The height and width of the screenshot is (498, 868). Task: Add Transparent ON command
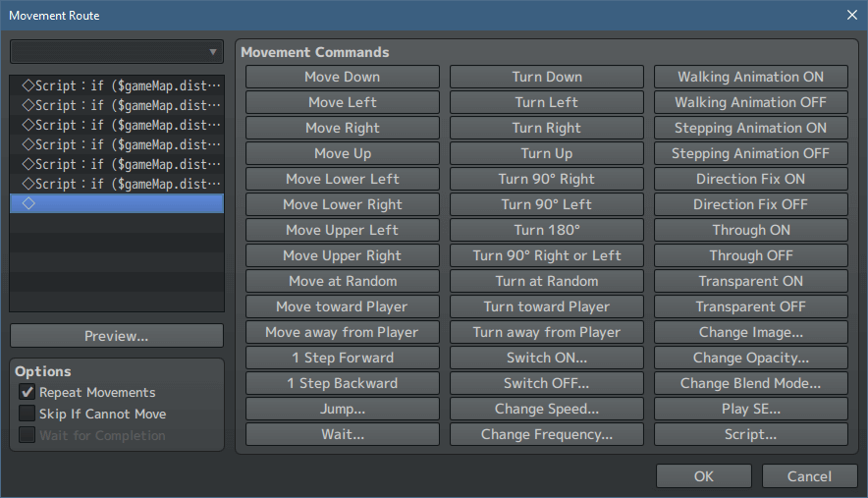pos(751,281)
